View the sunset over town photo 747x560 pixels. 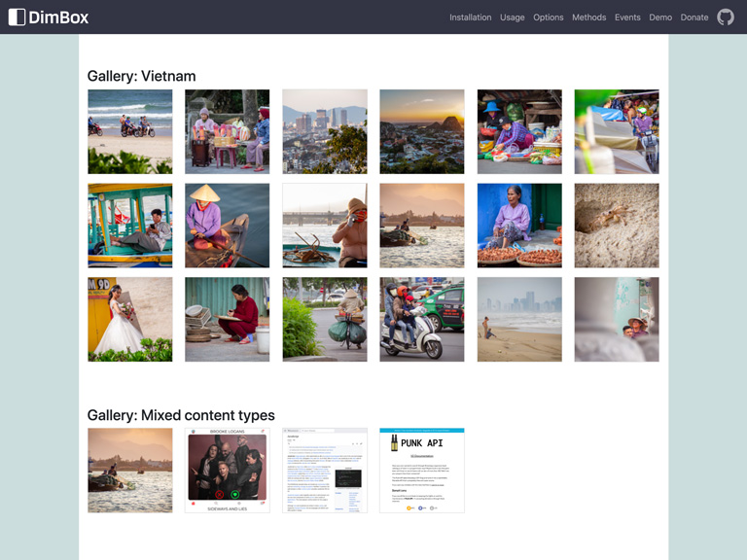coord(422,132)
